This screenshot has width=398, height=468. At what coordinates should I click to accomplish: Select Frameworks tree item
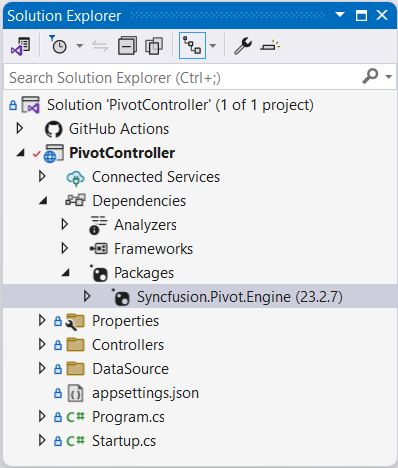click(153, 249)
